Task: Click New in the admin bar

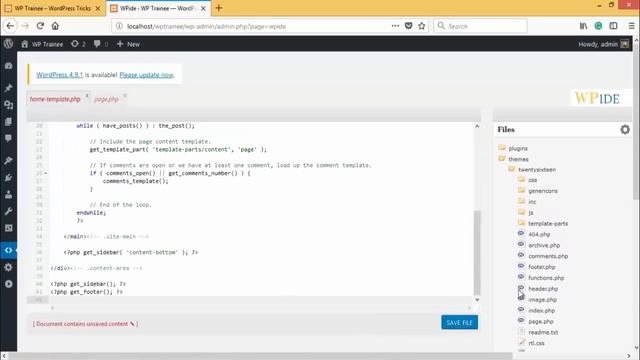Action: tap(128, 44)
